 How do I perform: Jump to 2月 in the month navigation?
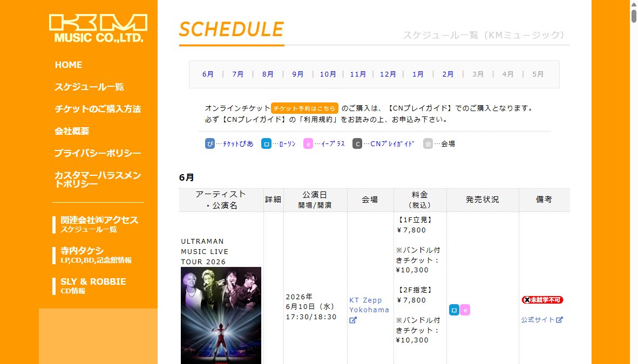tap(448, 74)
